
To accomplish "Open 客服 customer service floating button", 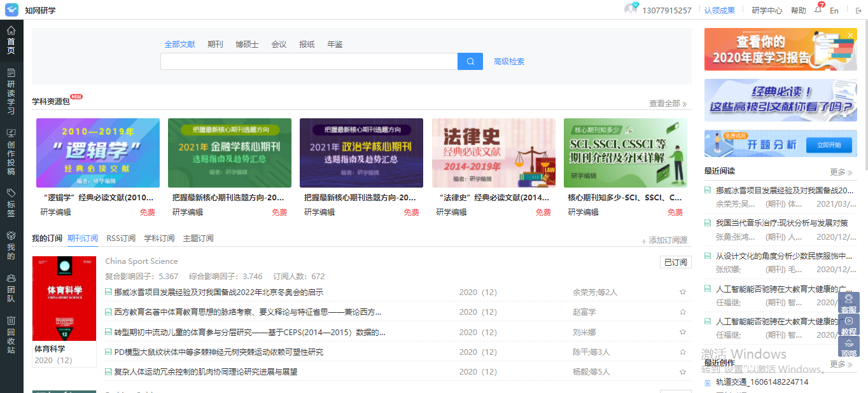I will (849, 303).
